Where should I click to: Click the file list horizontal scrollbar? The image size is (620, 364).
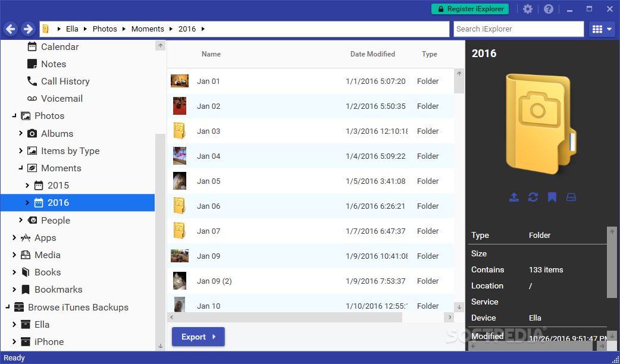coord(289,317)
